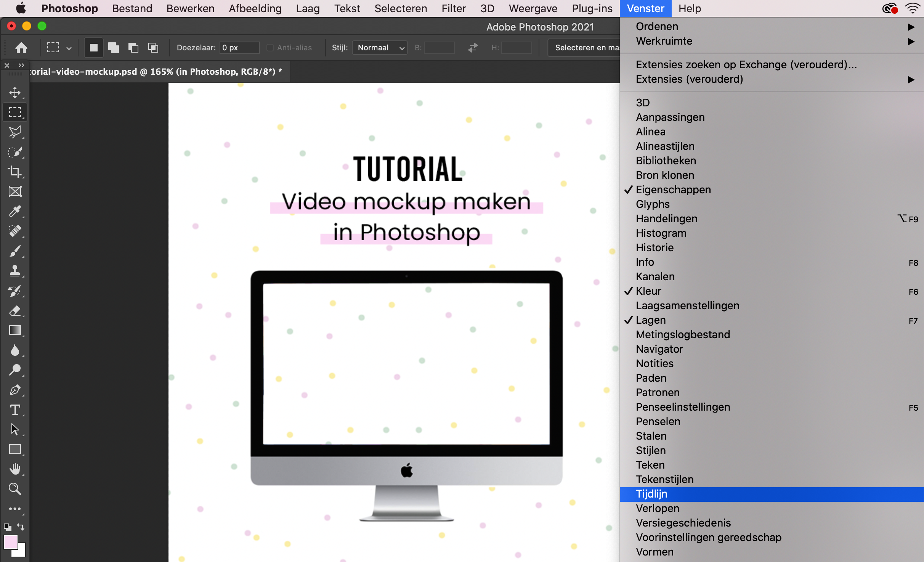Image resolution: width=924 pixels, height=562 pixels.
Task: Open Extensies zoeken op Exchange
Action: pos(746,64)
